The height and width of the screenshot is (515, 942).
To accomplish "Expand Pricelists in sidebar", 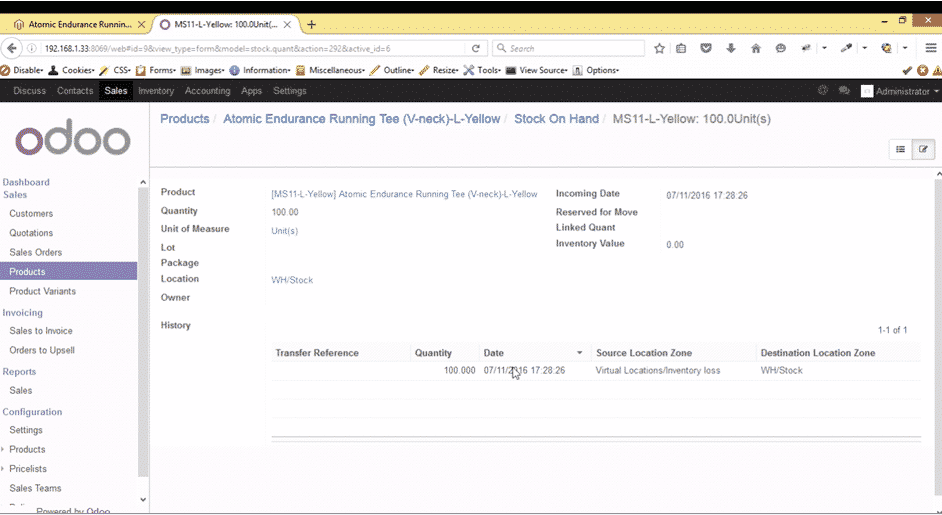I will coord(27,469).
